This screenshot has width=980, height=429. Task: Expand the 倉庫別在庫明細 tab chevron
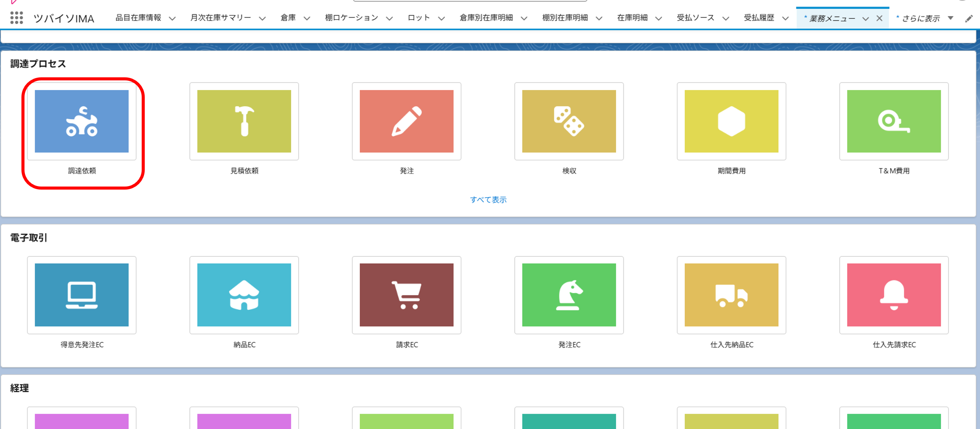pyautogui.click(x=524, y=18)
